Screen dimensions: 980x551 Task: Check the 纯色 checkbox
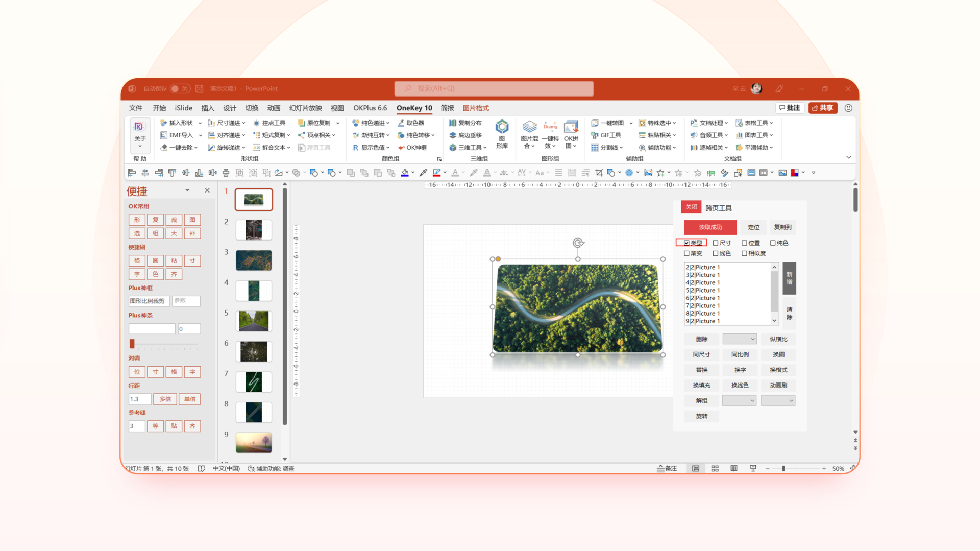(x=773, y=243)
